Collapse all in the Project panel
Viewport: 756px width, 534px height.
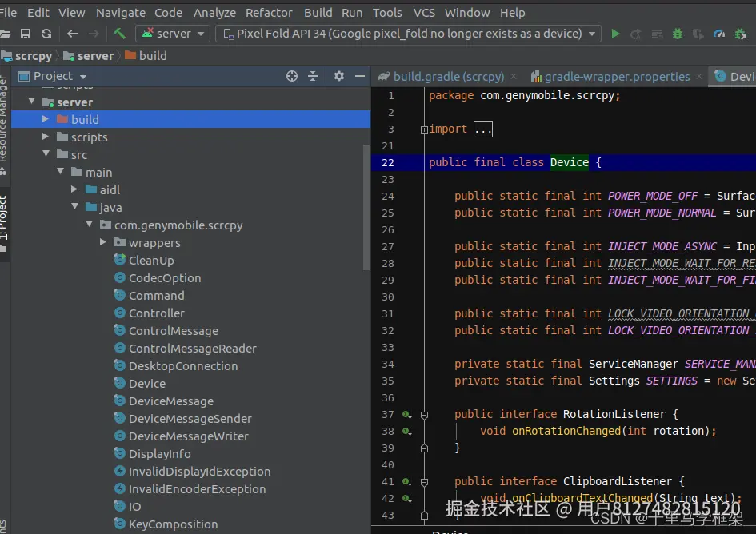313,76
